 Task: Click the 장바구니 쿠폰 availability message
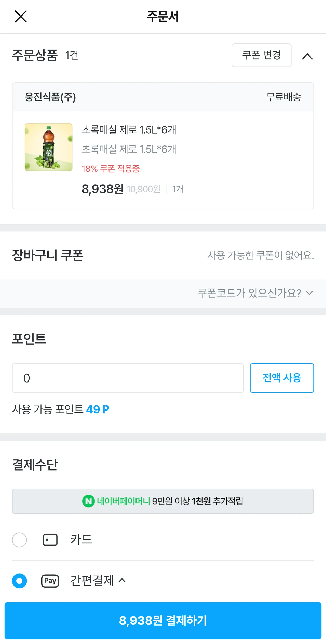pyautogui.click(x=260, y=255)
